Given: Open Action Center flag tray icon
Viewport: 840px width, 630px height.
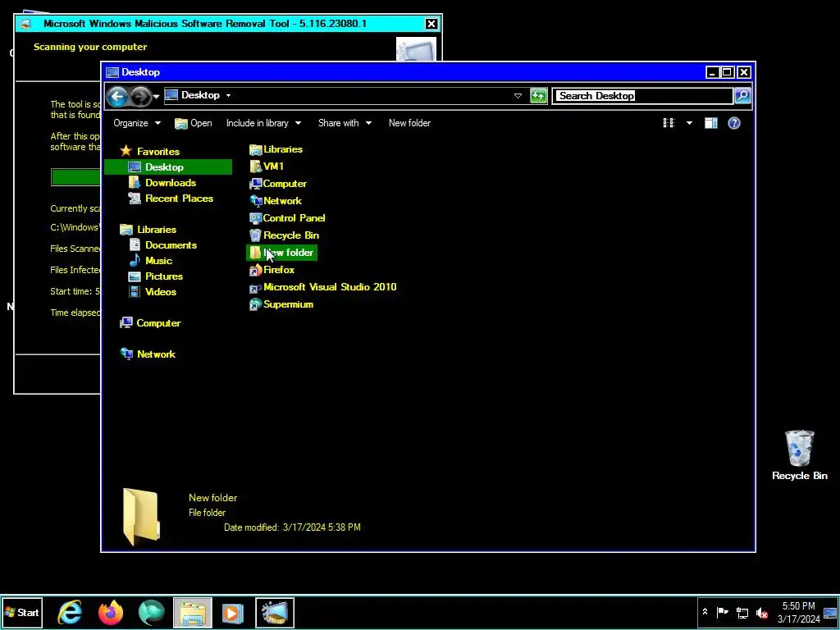Looking at the screenshot, I should click(723, 612).
